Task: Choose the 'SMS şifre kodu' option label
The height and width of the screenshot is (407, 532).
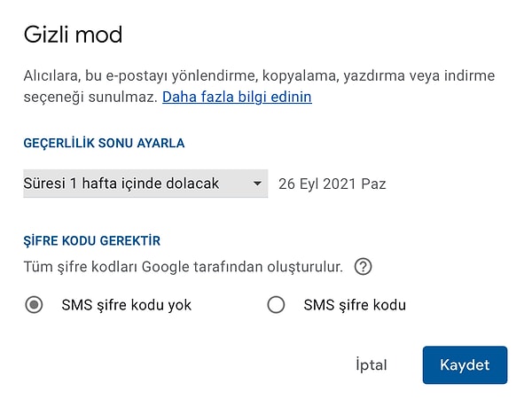Action: point(355,305)
